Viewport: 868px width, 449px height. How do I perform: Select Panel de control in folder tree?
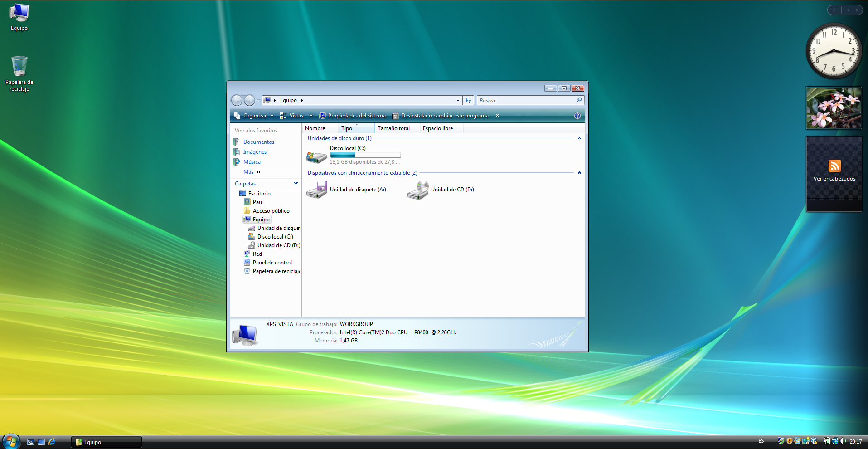[x=272, y=263]
